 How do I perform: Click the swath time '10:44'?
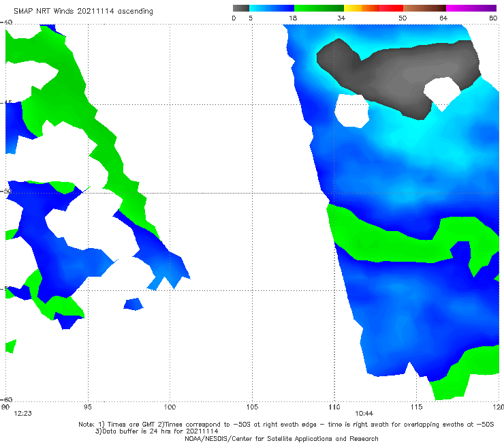(364, 414)
